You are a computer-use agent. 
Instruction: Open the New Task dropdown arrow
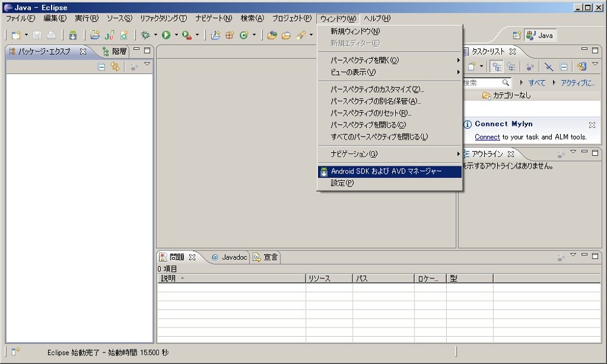tap(481, 66)
